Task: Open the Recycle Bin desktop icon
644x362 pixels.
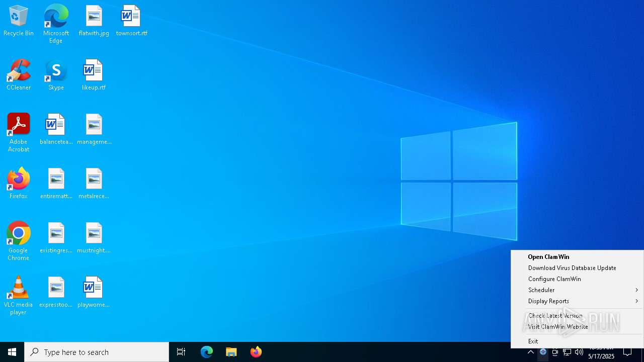Action: 19,21
